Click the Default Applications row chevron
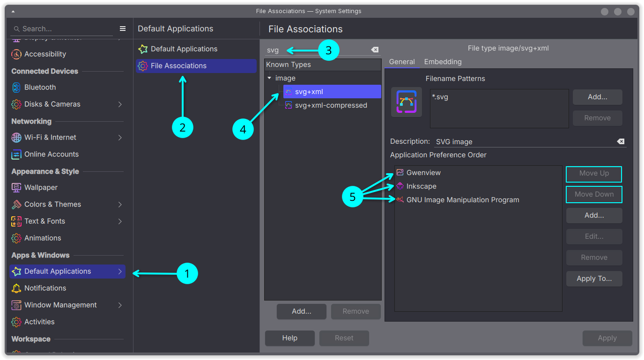 (120, 272)
